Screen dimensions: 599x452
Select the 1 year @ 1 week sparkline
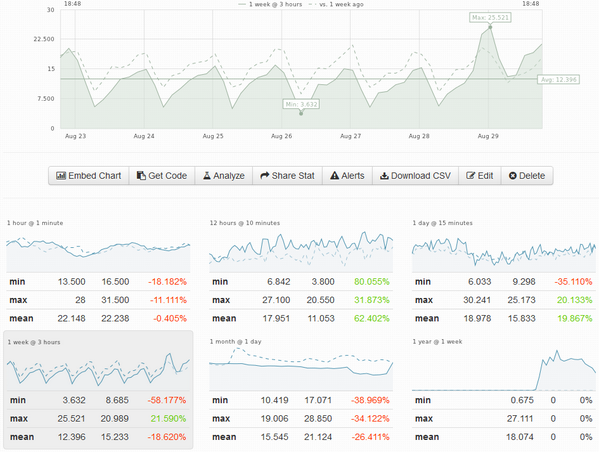tap(504, 370)
